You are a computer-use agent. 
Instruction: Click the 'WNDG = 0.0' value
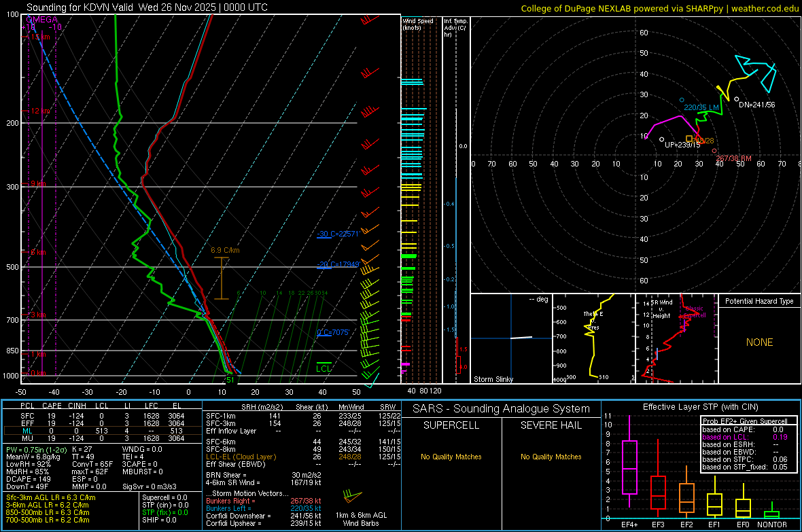click(x=142, y=449)
